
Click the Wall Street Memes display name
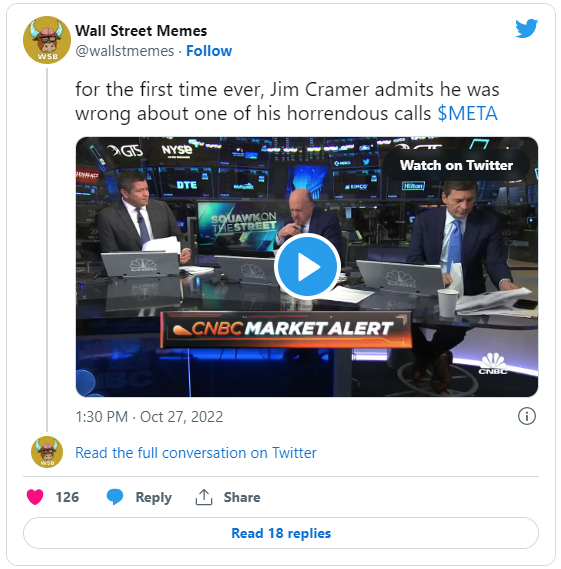[x=141, y=31]
